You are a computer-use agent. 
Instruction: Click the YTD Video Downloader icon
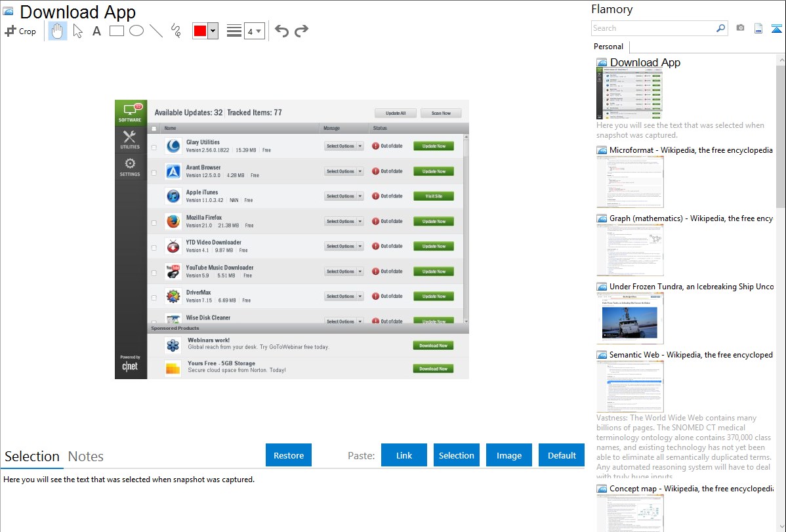pos(173,246)
